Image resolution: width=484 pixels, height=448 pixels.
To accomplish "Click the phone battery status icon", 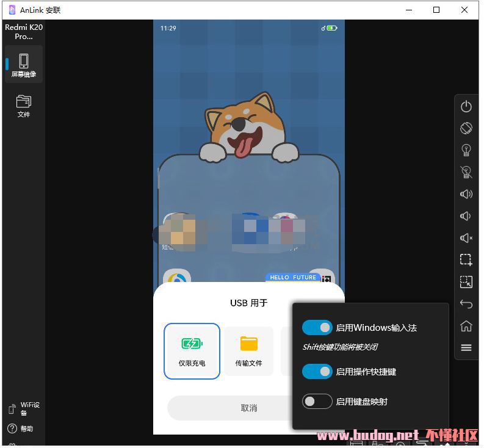I will [x=332, y=28].
